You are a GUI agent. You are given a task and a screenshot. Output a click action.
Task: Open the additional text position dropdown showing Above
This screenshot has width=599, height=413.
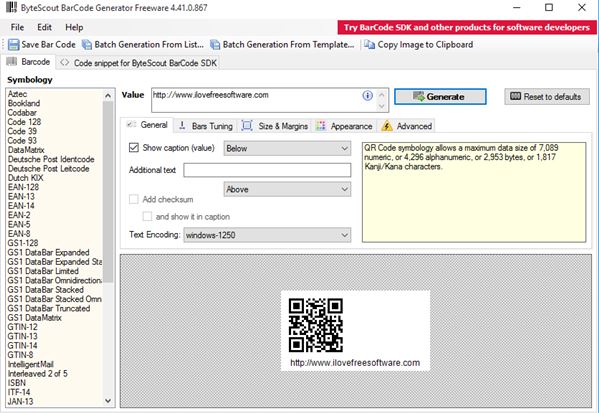[x=287, y=189]
